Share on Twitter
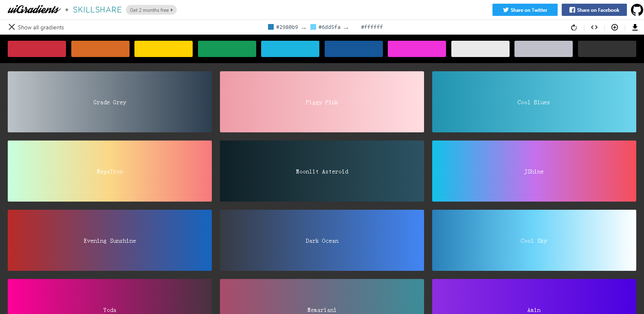 click(x=525, y=10)
